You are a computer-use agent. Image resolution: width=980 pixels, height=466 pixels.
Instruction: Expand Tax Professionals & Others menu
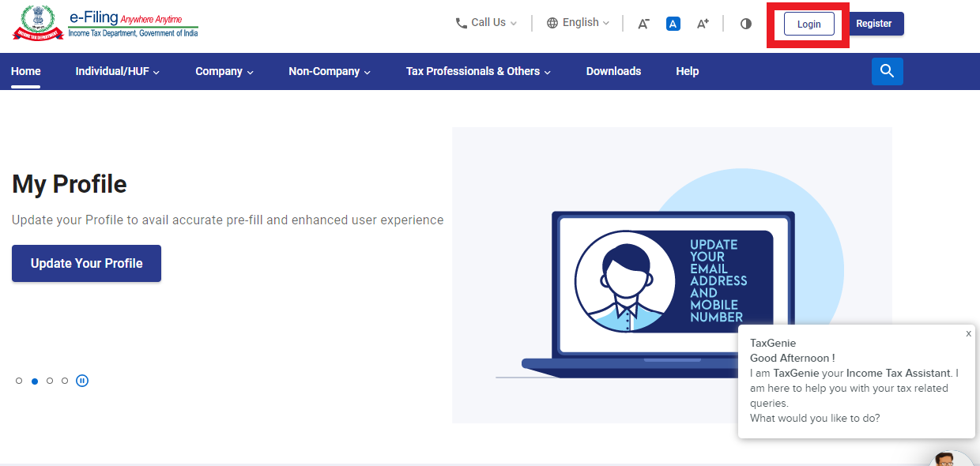(478, 71)
